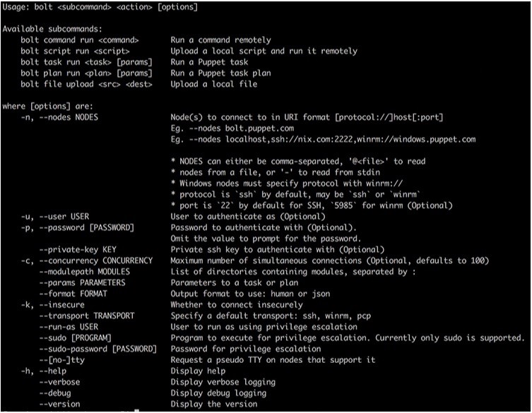The image size is (532, 413).
Task: Click the 'bolt command run <command>' line
Action: point(80,40)
